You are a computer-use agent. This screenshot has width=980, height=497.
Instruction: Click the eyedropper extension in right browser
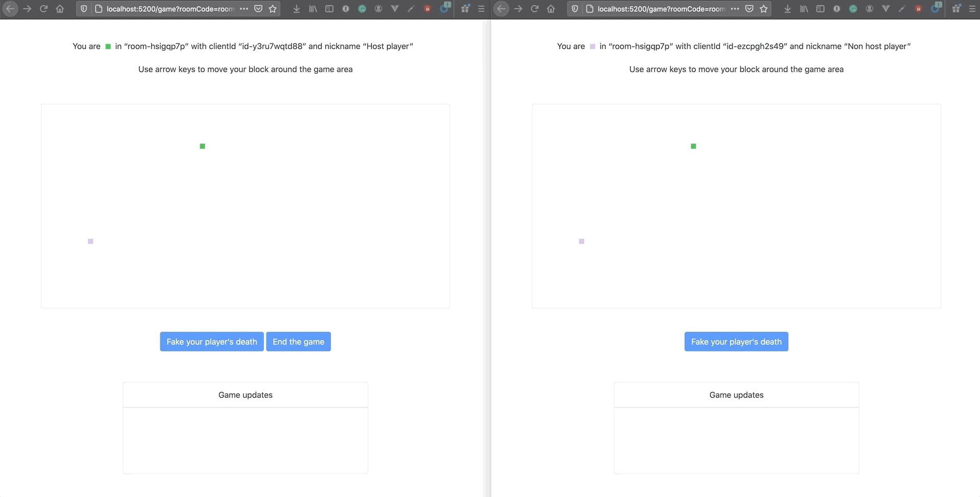(902, 9)
